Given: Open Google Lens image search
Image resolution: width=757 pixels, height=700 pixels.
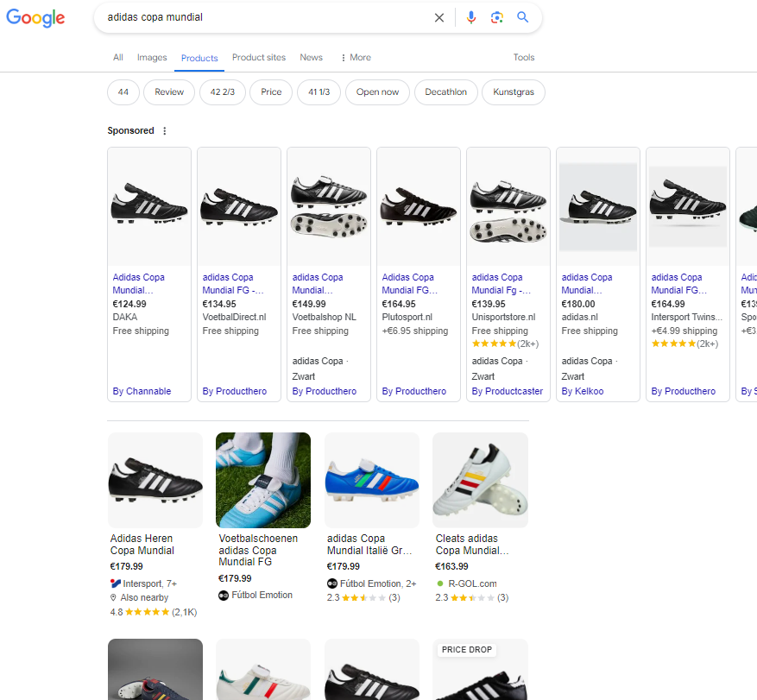Looking at the screenshot, I should coord(497,17).
